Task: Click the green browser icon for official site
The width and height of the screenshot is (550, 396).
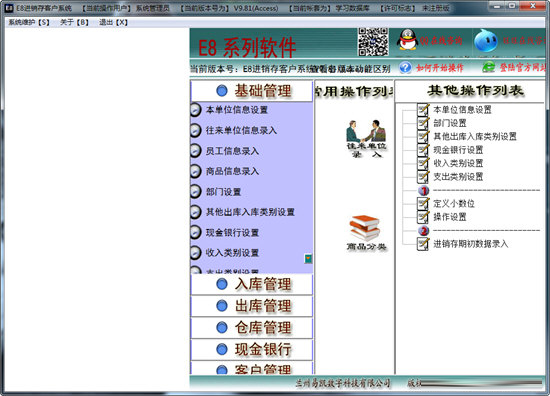Action: [x=488, y=67]
